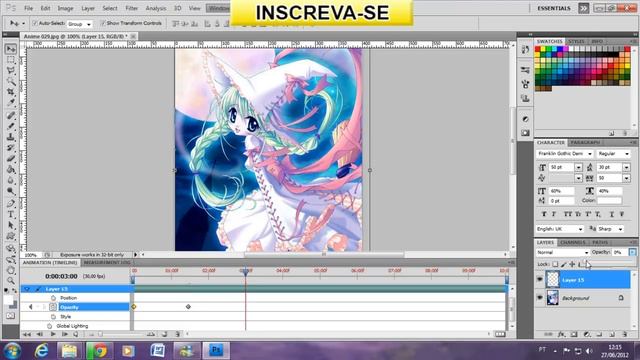This screenshot has height=360, width=640.
Task: Hide the Background layer eye icon
Action: point(540,298)
